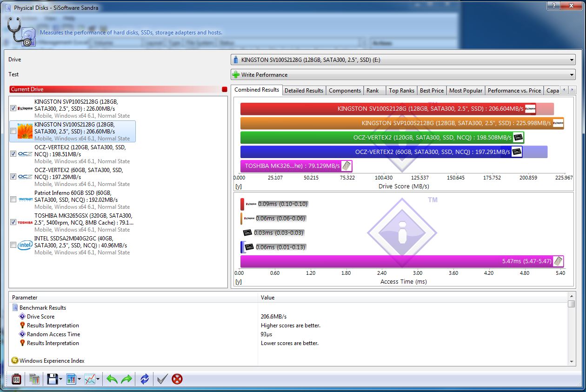This screenshot has height=392, width=586.
Task: Open the options icon with sliders in bottom toolbar
Action: click(x=16, y=379)
